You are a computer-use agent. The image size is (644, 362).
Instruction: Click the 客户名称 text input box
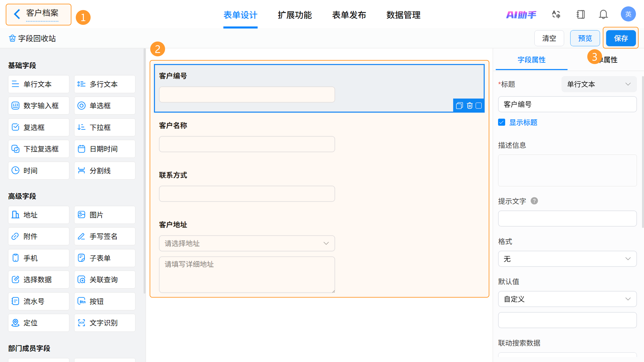247,144
